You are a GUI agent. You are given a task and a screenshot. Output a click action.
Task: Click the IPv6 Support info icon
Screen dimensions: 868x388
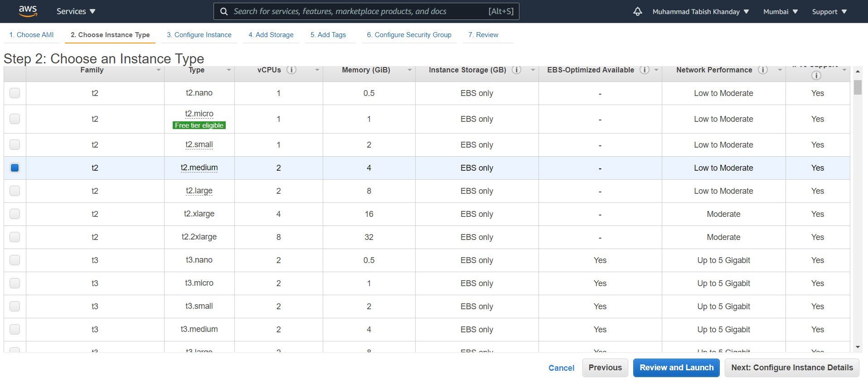click(x=816, y=76)
